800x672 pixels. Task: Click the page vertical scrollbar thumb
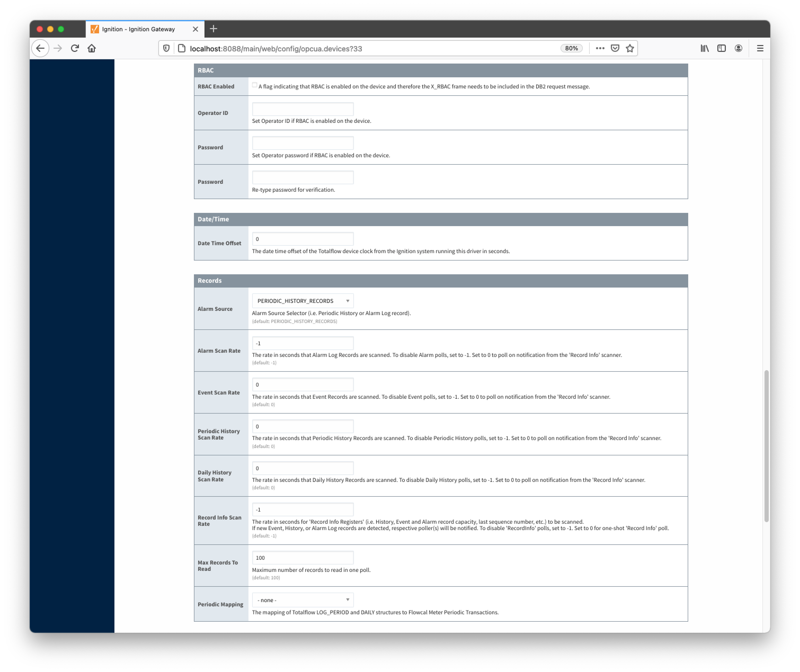coord(766,446)
